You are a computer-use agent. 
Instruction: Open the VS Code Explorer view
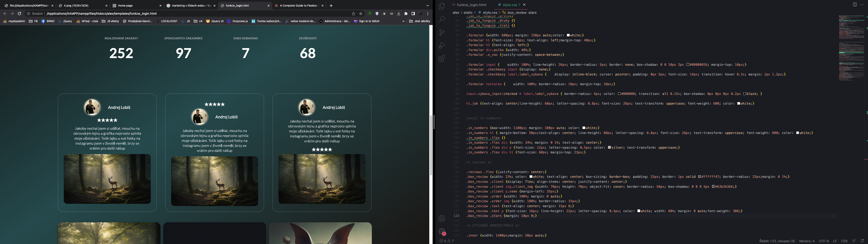click(442, 6)
